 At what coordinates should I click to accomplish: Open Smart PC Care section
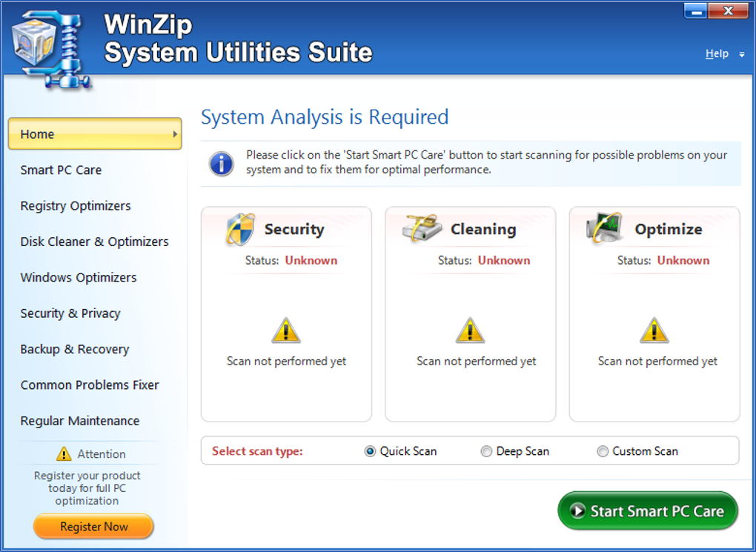61,170
